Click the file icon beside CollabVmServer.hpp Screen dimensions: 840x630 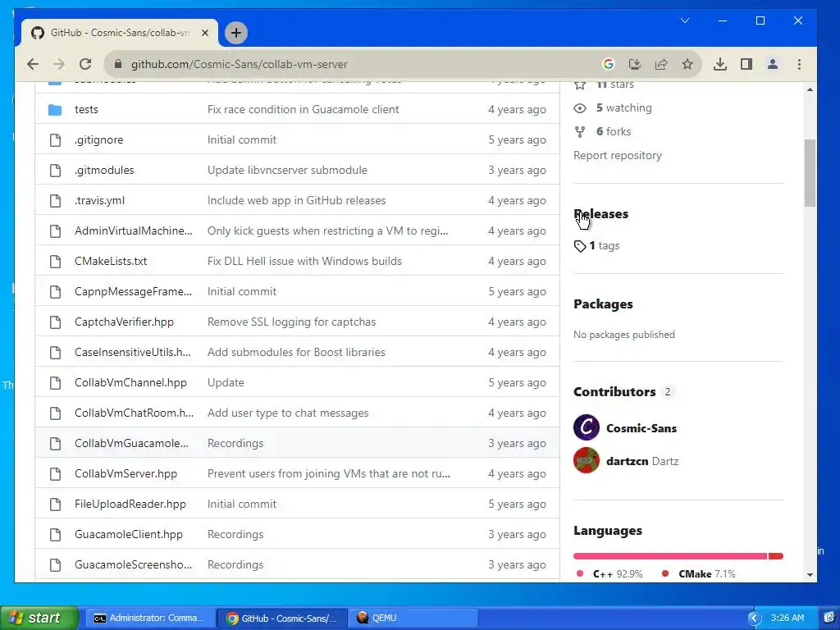tap(55, 473)
